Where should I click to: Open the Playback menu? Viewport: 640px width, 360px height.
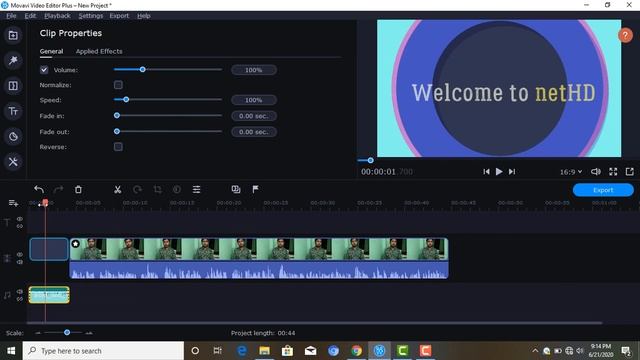57,16
